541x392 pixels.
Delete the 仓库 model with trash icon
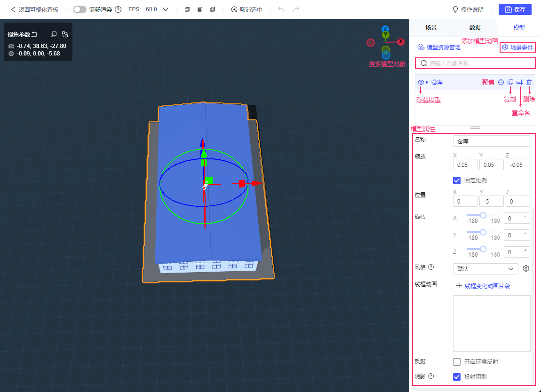coord(529,82)
